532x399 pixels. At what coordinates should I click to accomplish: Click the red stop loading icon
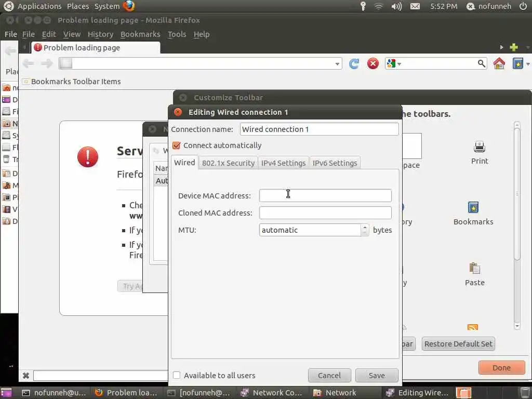(x=373, y=63)
